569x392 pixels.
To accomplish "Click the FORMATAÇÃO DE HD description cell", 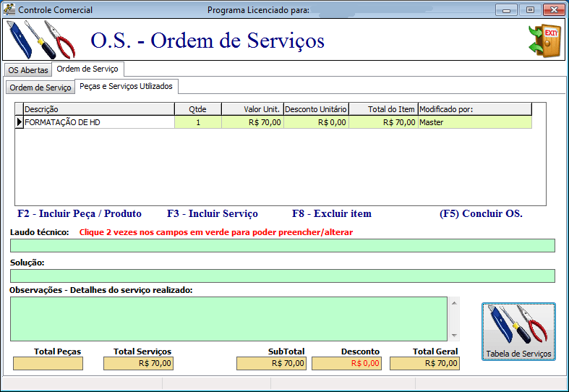I will [x=99, y=122].
